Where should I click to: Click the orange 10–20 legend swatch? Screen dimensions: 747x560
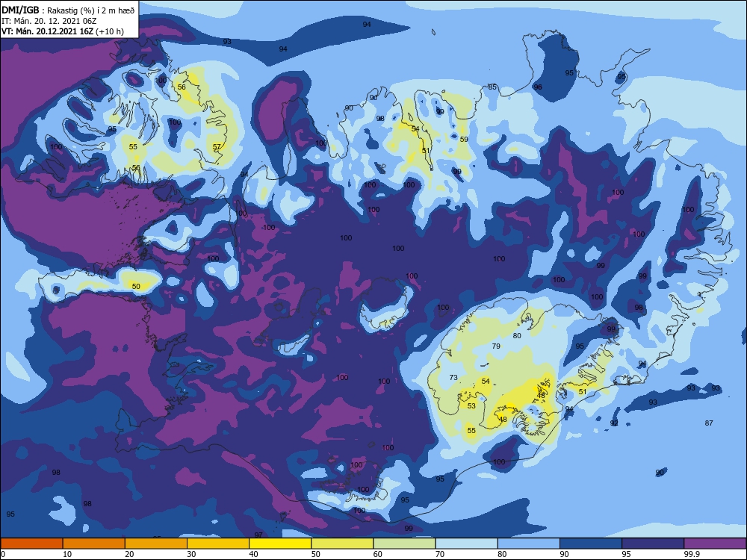click(x=94, y=544)
